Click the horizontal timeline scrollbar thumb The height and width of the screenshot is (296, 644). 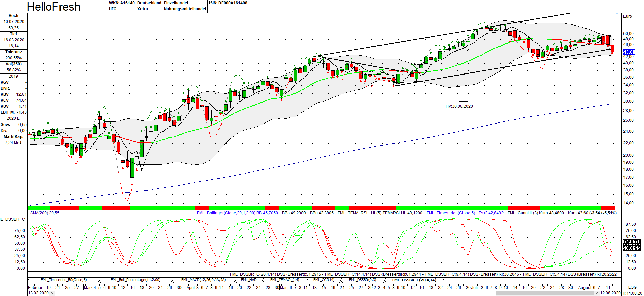pyautogui.click(x=545, y=293)
